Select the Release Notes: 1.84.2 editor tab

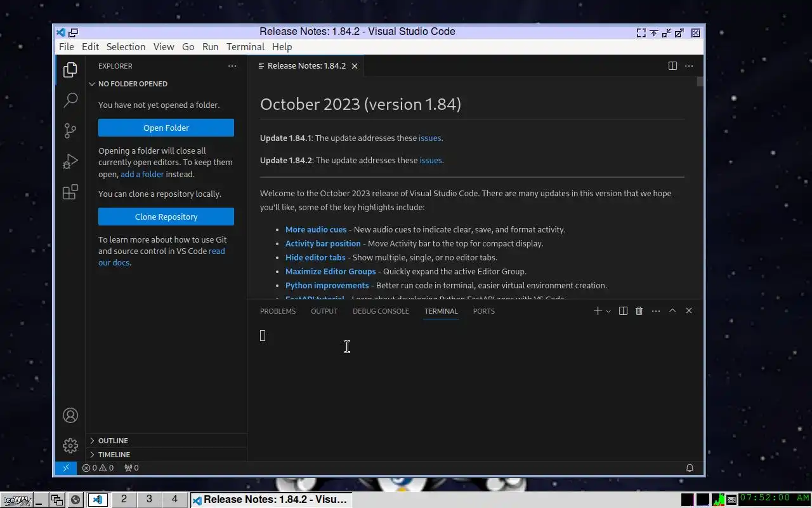pos(306,66)
